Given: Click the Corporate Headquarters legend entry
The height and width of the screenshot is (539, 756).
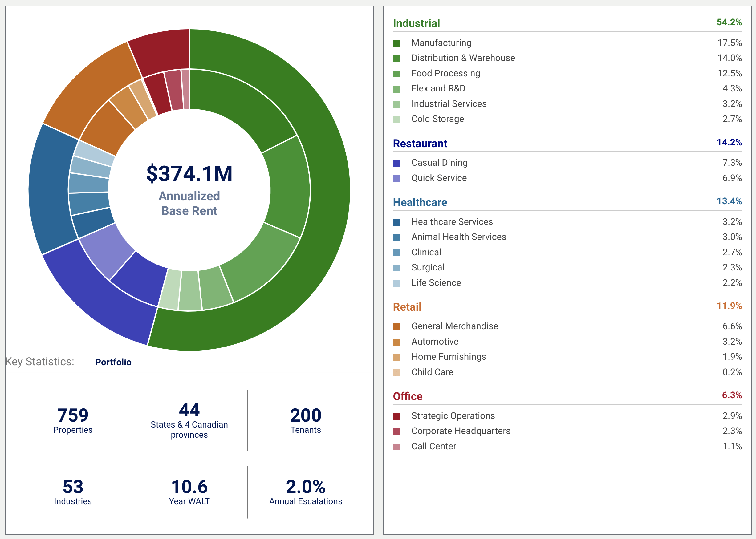Looking at the screenshot, I should (461, 431).
